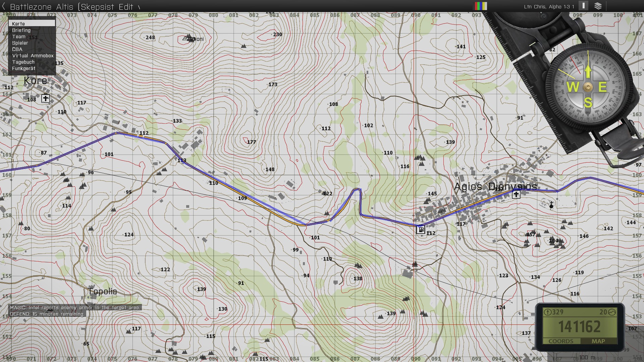Open the Briefing menu entry
The image size is (644, 362).
[21, 30]
